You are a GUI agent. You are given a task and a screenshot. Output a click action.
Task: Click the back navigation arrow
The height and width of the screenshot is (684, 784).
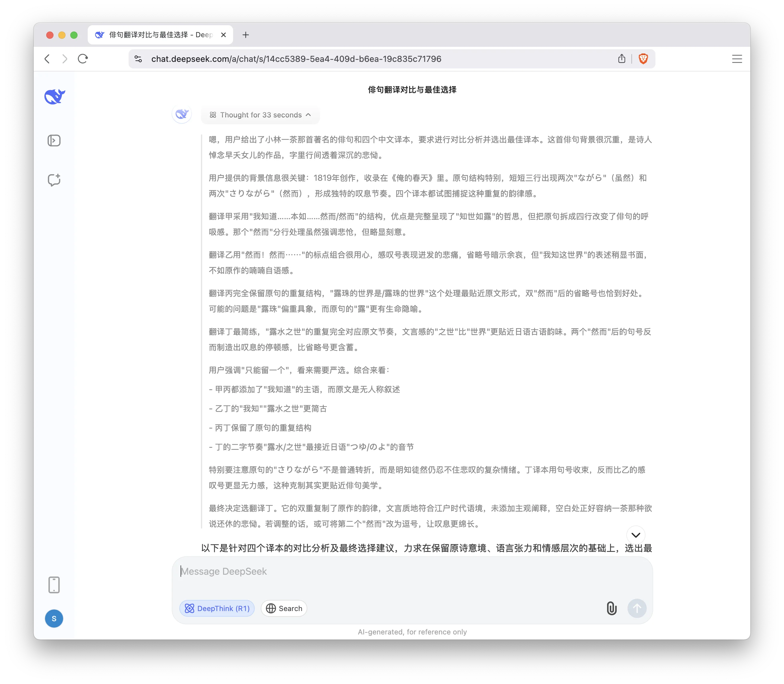tap(47, 59)
